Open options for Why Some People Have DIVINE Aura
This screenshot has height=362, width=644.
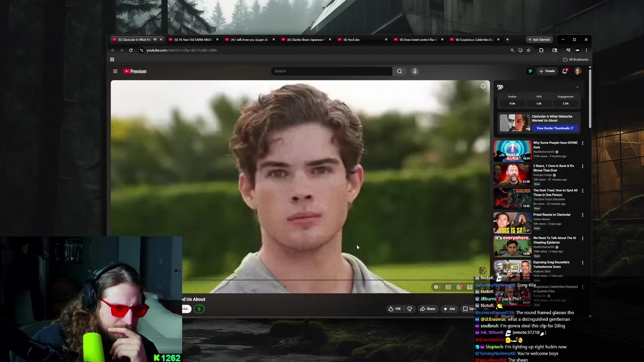[583, 143]
